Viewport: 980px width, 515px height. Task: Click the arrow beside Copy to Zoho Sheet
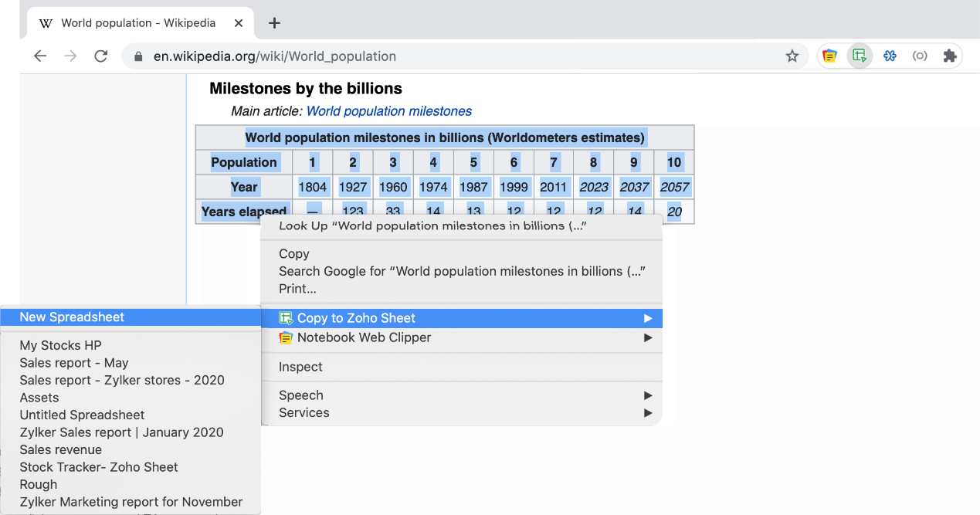click(x=648, y=318)
